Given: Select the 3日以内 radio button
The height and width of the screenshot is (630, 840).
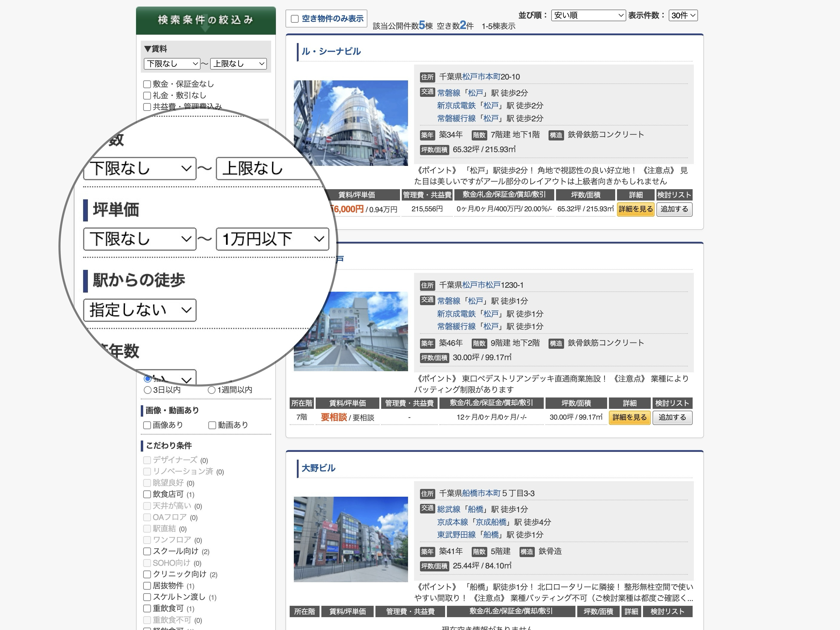Looking at the screenshot, I should (x=147, y=390).
